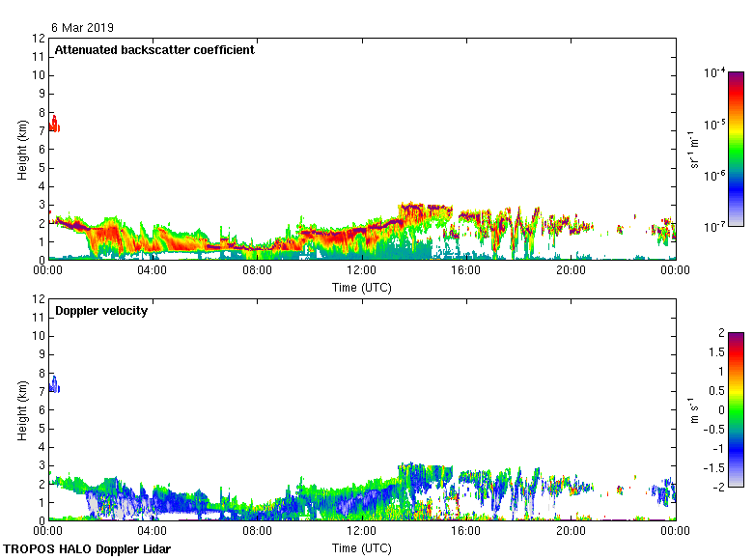This screenshot has width=753, height=560.
Task: Click "Height (km)" axis label of the Doppler plot
Action: coord(22,409)
